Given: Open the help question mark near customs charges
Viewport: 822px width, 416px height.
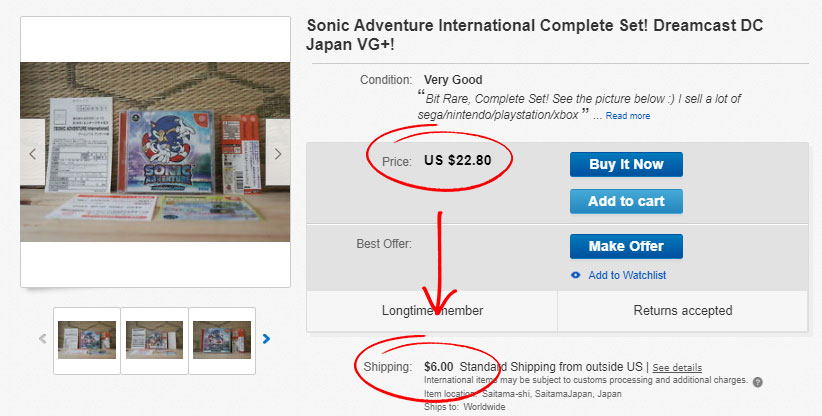Looking at the screenshot, I should (x=757, y=382).
